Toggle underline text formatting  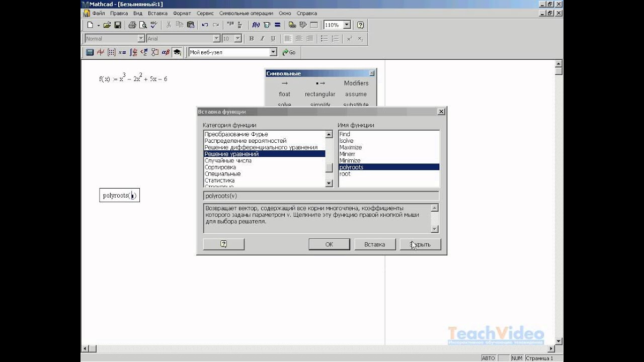coord(273,38)
